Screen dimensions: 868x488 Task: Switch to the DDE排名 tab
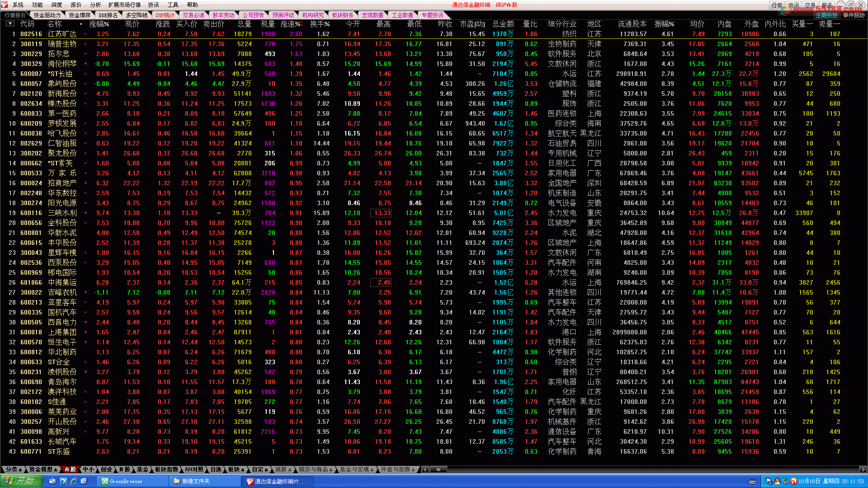(x=108, y=15)
